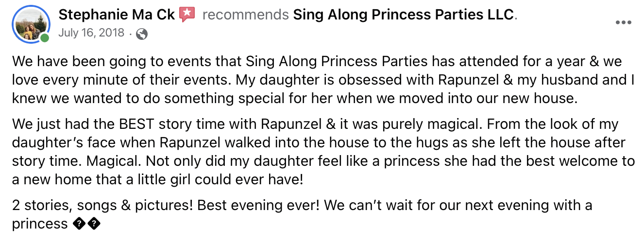This screenshot has height=247, width=644.
Task: Click the green online status dot
Action: (x=45, y=38)
